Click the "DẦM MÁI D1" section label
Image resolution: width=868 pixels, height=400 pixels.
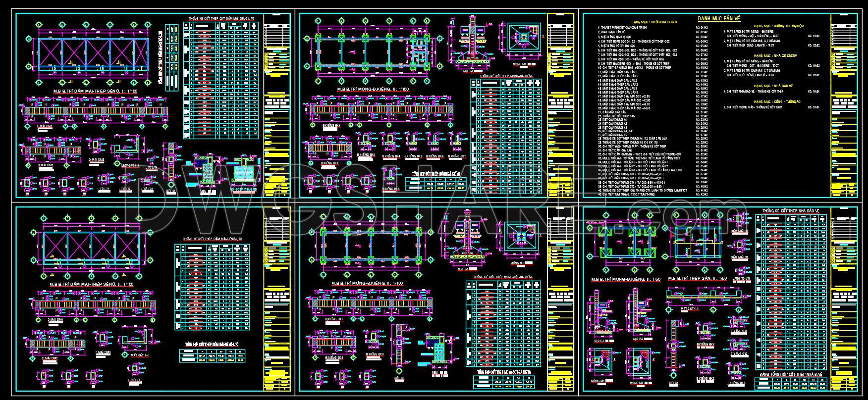(740, 231)
